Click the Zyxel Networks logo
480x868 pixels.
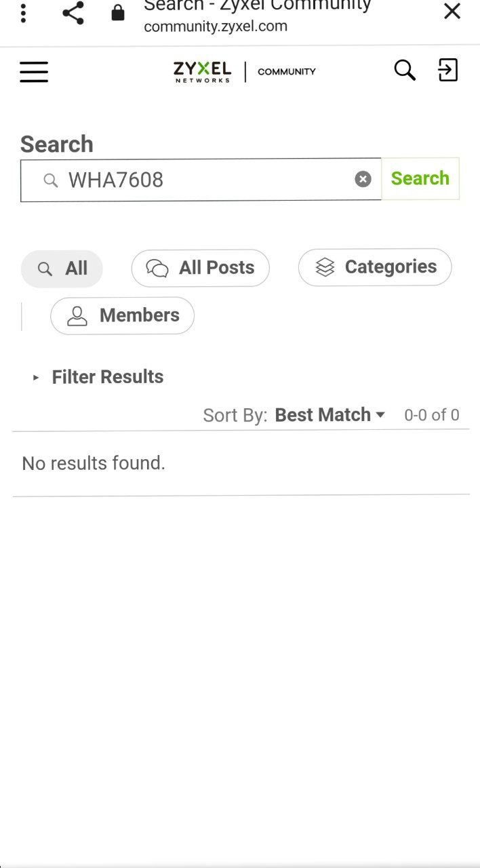202,71
